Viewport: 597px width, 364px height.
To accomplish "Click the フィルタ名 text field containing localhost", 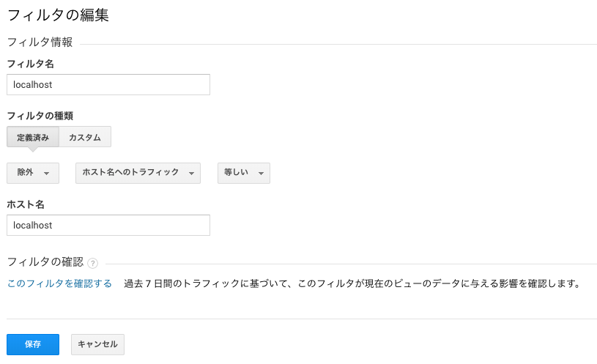I will point(108,84).
